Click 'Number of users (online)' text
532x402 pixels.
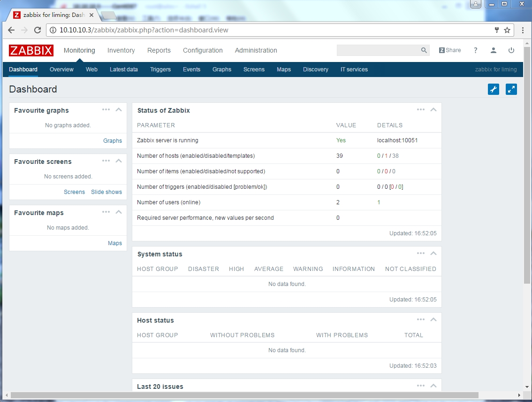(x=168, y=202)
